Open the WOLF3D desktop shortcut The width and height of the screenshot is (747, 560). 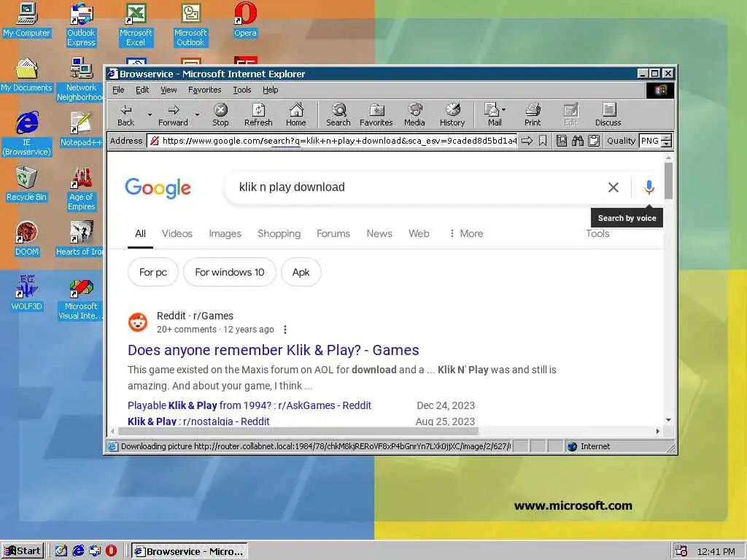[27, 293]
